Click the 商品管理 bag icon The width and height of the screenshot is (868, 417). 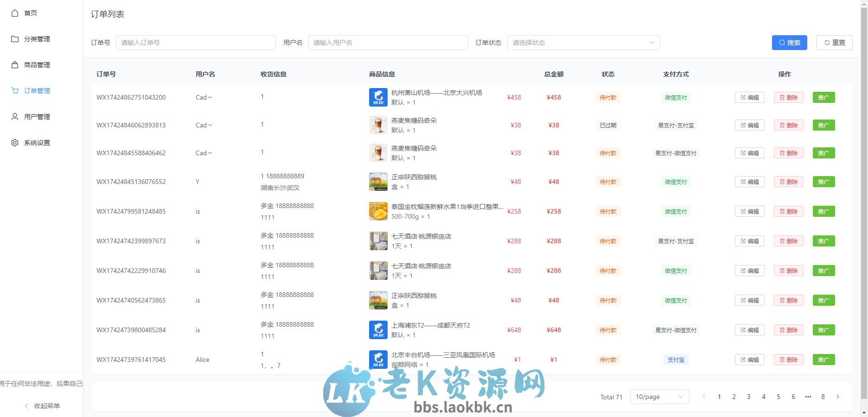14,65
